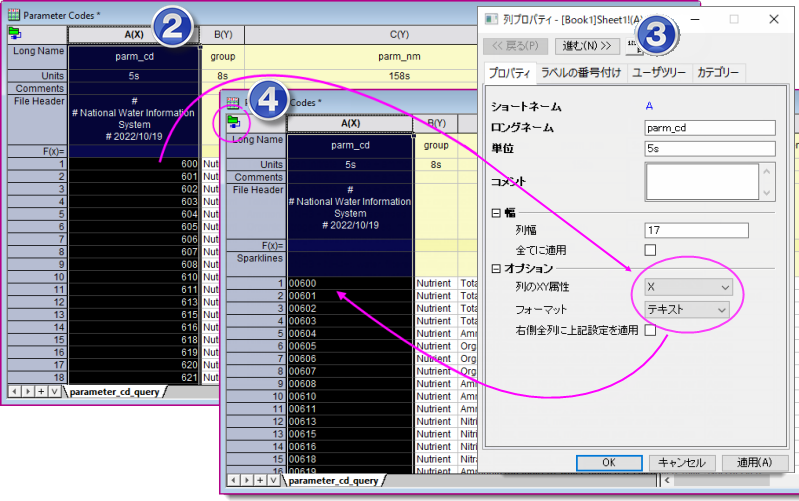This screenshot has height=501, width=799.
Task: Click cell 00605 in front worksheet
Action: click(x=350, y=346)
